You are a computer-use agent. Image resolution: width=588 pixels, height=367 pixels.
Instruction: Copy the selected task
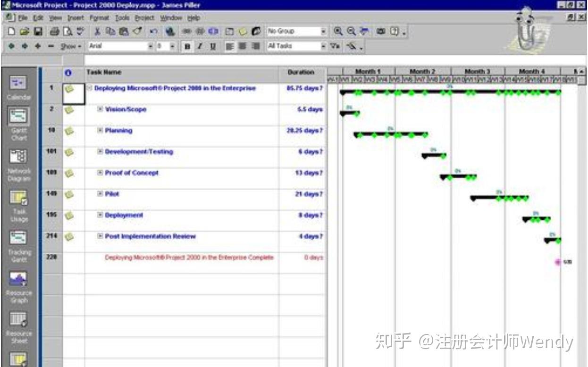click(x=110, y=31)
